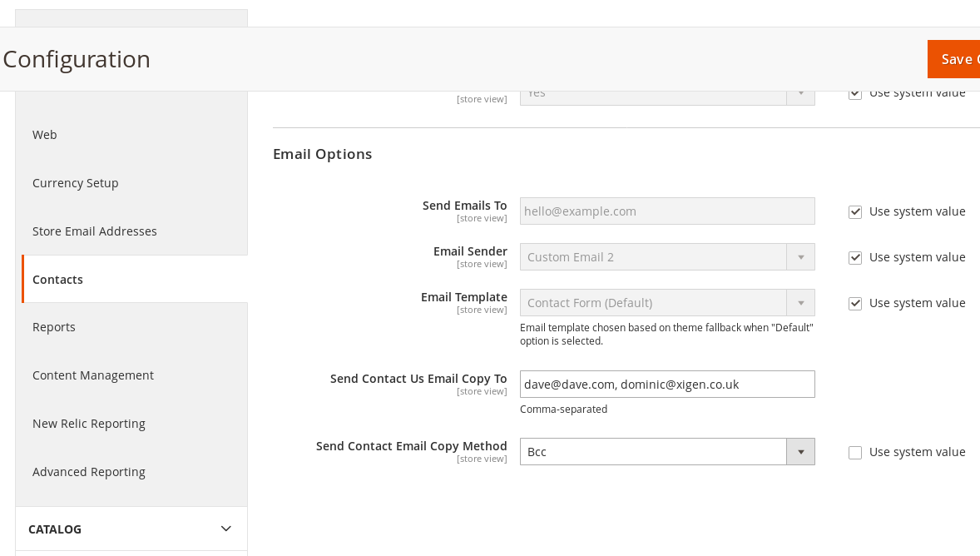
Task: Select the Contacts configuration tab
Action: coord(57,280)
